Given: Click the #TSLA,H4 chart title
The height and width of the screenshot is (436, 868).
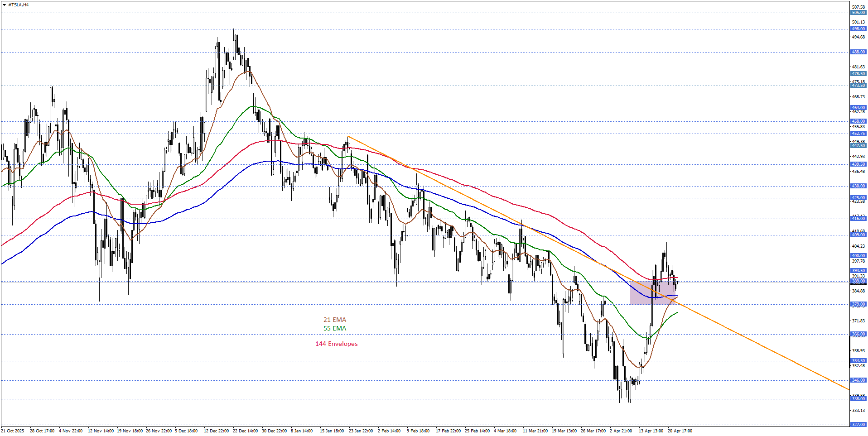Looking at the screenshot, I should coord(18,5).
